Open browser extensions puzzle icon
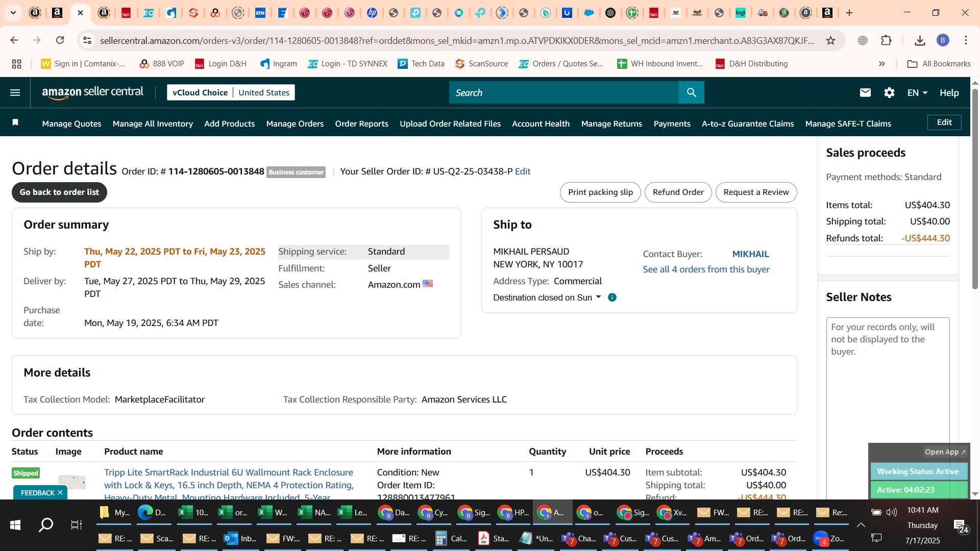980x551 pixels. [886, 40]
